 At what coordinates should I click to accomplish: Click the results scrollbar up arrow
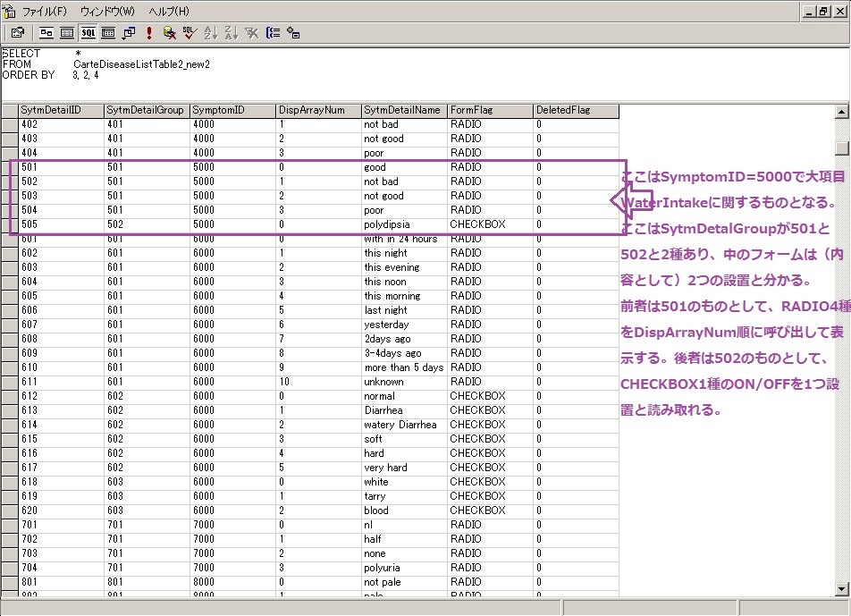click(x=841, y=112)
